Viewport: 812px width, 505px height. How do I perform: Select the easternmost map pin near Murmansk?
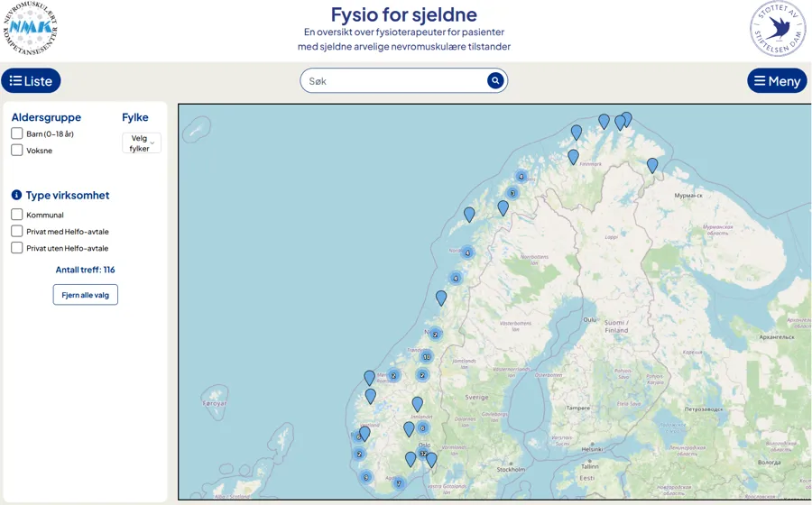(652, 165)
